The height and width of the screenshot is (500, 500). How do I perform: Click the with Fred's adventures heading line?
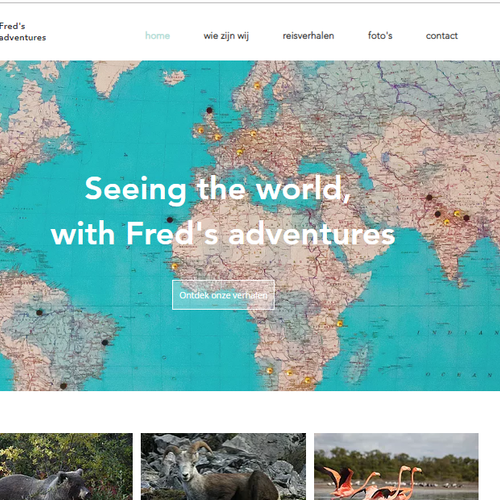(x=223, y=234)
